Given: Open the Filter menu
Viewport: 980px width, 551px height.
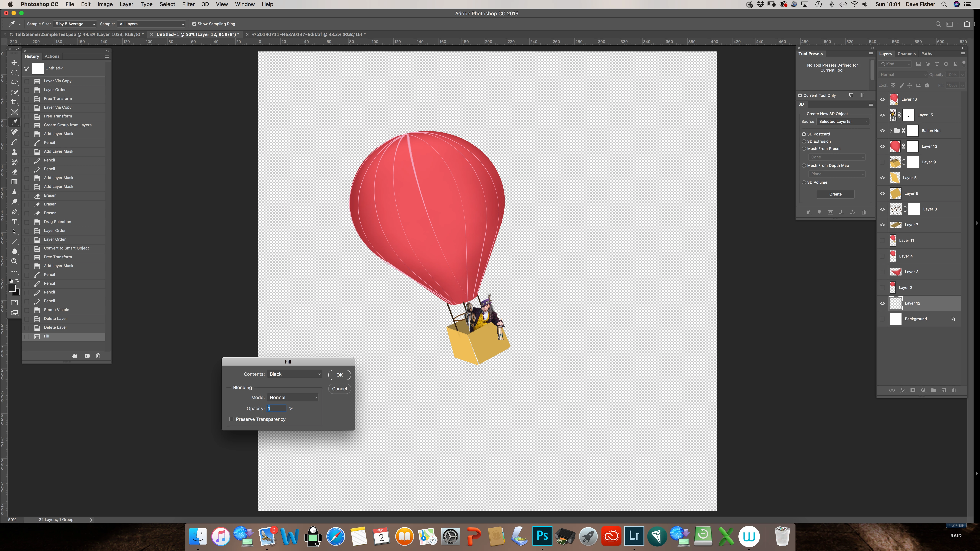Looking at the screenshot, I should [188, 4].
